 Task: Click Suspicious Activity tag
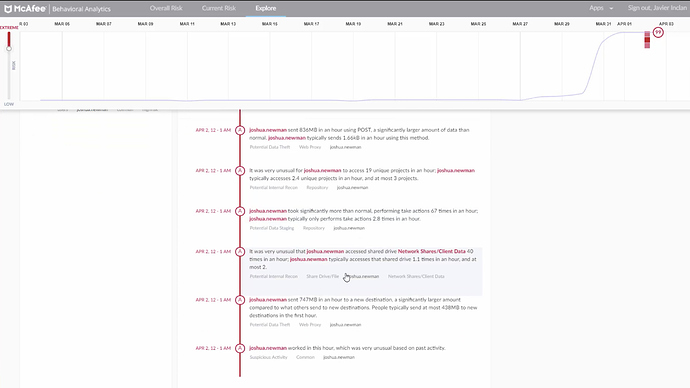pyautogui.click(x=268, y=358)
